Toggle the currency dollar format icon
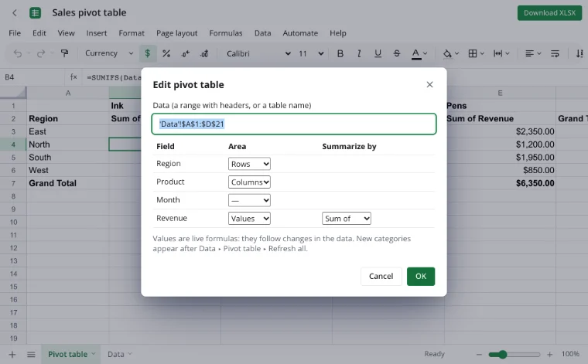The image size is (588, 364). tap(148, 53)
